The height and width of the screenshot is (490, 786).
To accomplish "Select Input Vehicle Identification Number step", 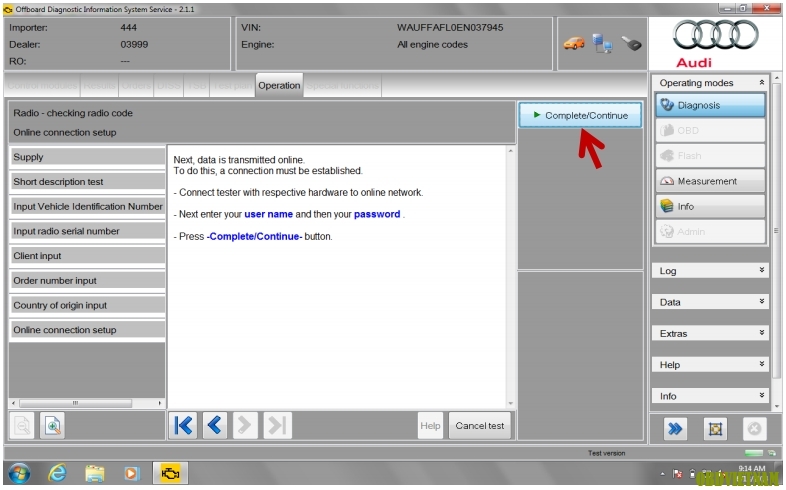I will tap(87, 206).
